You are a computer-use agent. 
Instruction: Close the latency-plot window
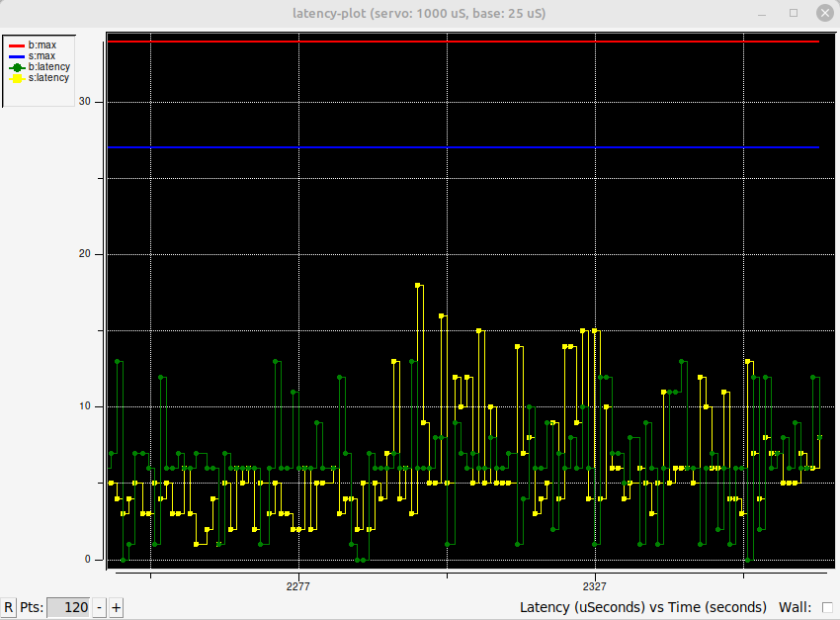pyautogui.click(x=825, y=13)
